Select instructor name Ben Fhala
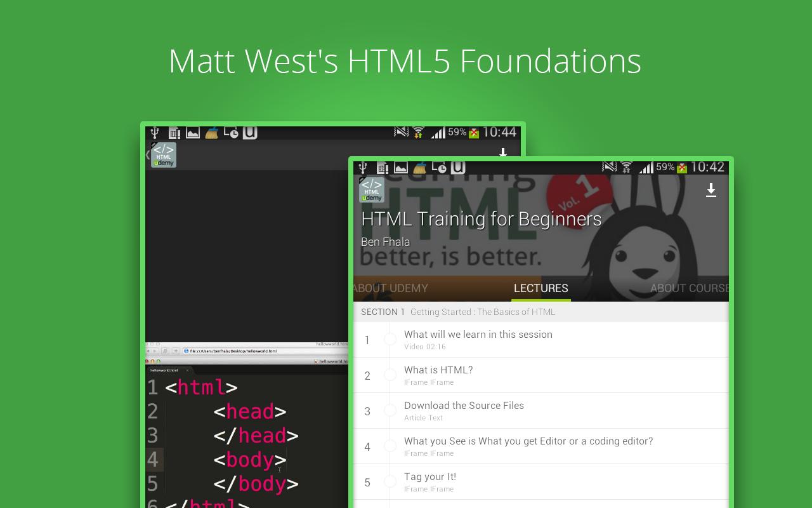This screenshot has height=508, width=812. coord(385,241)
